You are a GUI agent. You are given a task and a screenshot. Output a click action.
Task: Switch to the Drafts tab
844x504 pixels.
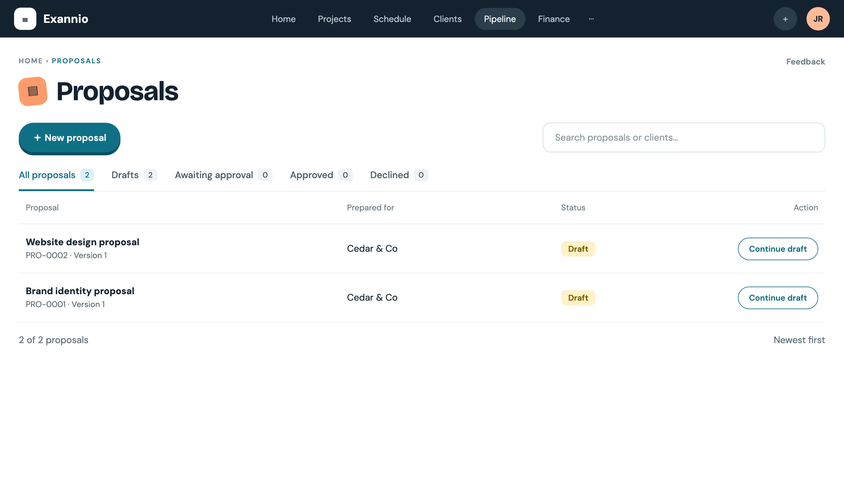point(134,175)
